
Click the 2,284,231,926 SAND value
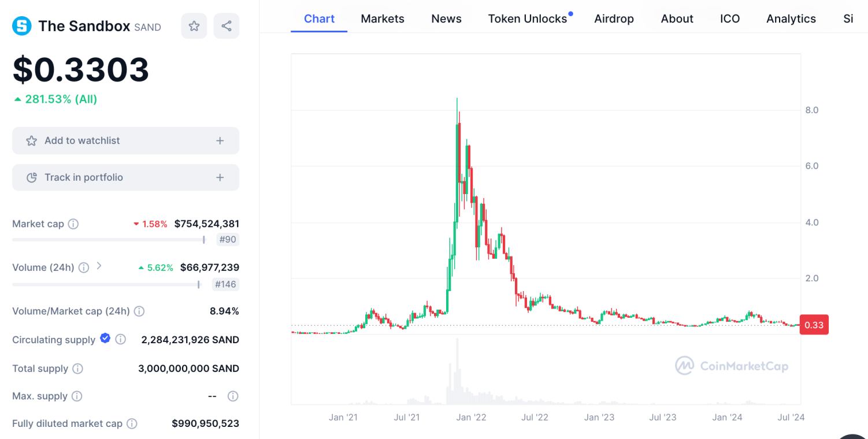tap(190, 340)
